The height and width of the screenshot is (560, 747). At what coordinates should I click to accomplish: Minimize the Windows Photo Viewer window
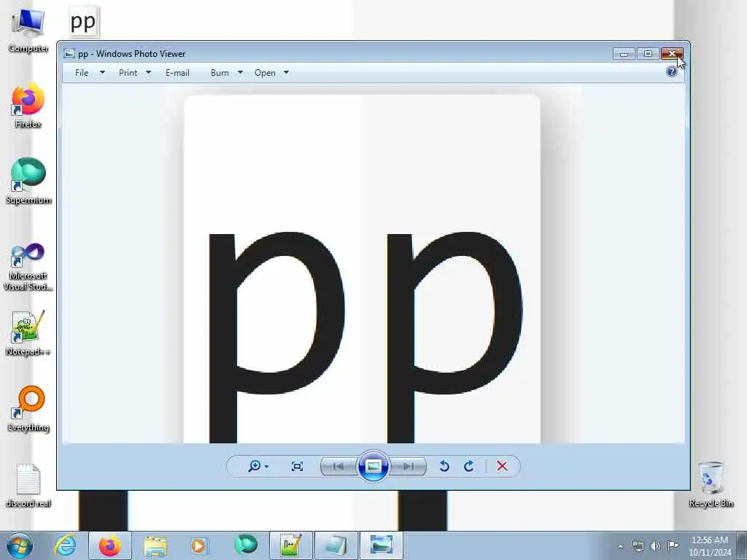(x=624, y=54)
